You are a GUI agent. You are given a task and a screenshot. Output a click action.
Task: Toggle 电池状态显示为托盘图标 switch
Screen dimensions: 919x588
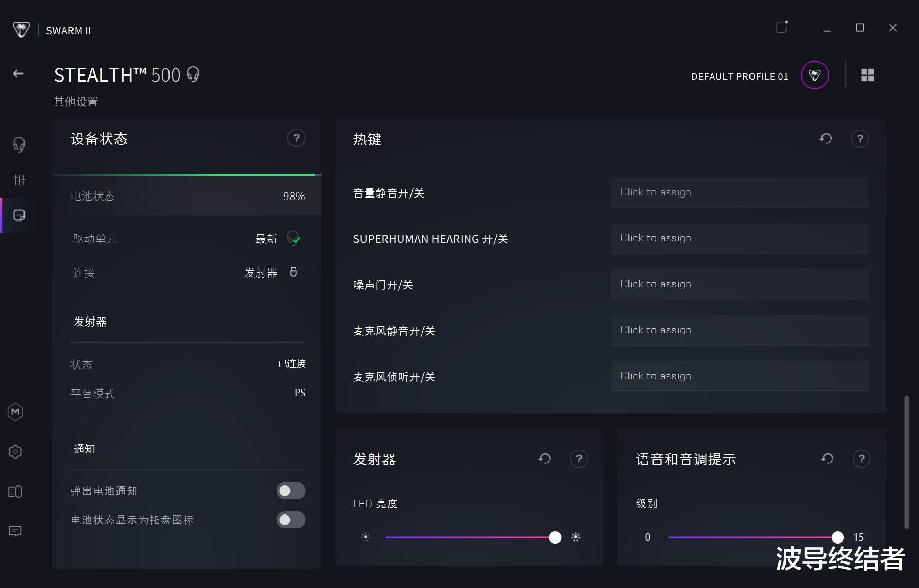[291, 520]
